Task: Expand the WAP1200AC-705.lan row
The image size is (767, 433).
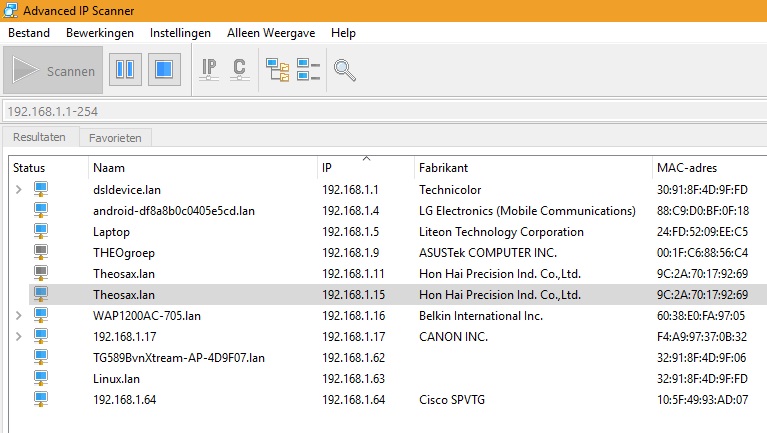Action: click(19, 316)
